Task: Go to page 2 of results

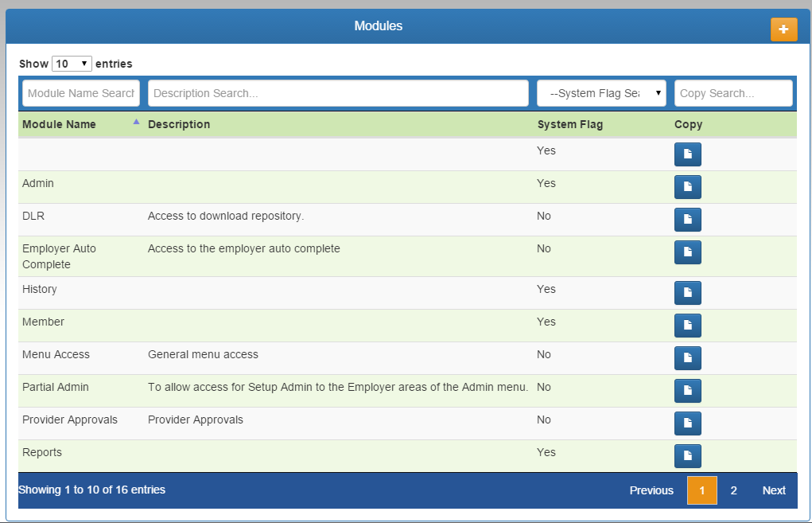Action: [733, 490]
